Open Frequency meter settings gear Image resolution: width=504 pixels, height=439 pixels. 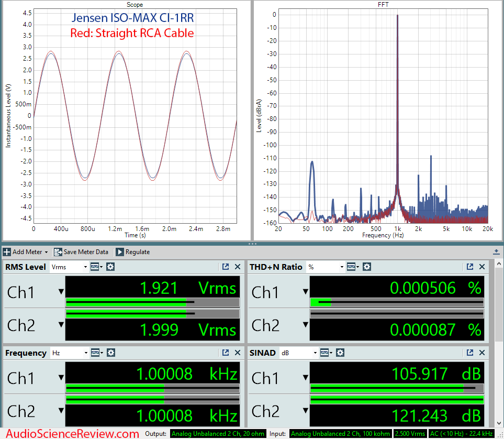(111, 353)
